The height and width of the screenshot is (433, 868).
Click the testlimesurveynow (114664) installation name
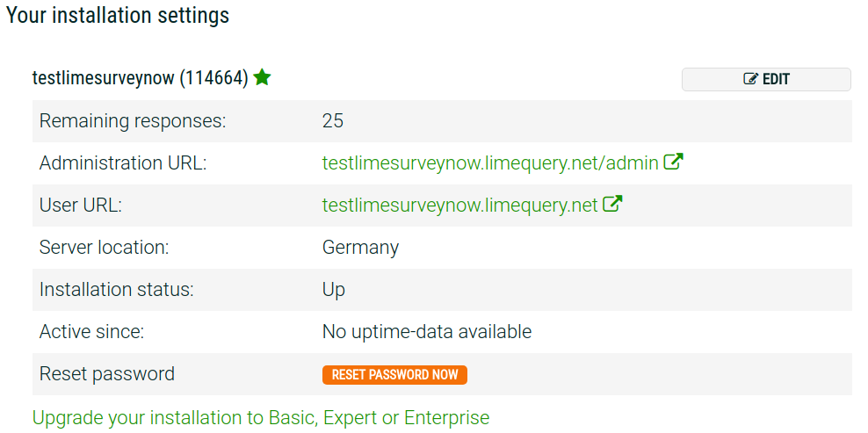click(140, 78)
